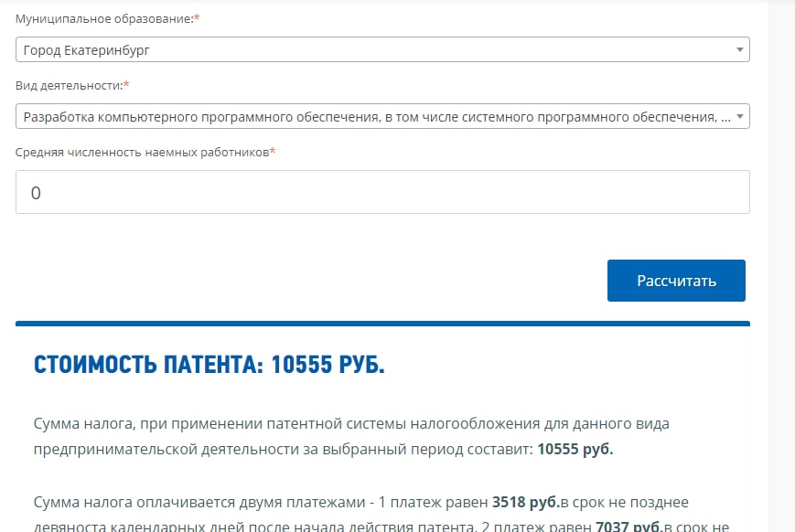Click the 7037 руб. second payment amount
Screen dimensions: 795x532
(x=629, y=527)
